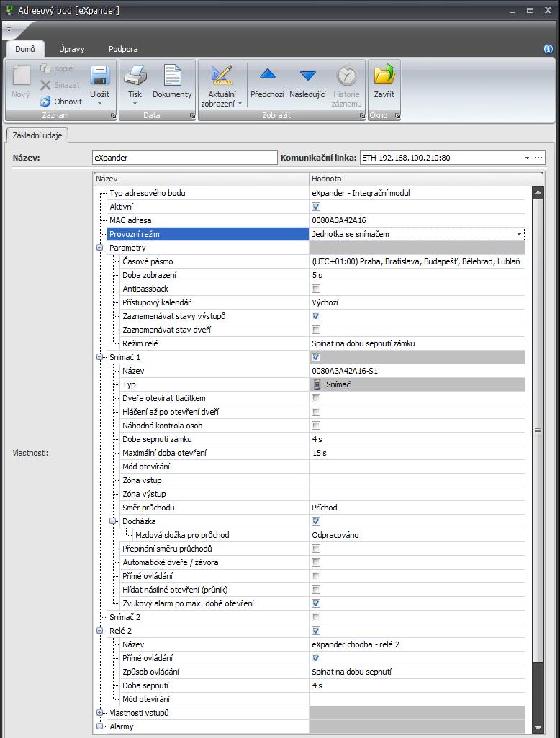Select the Základní údaje tab
The image size is (560, 738).
pos(37,135)
